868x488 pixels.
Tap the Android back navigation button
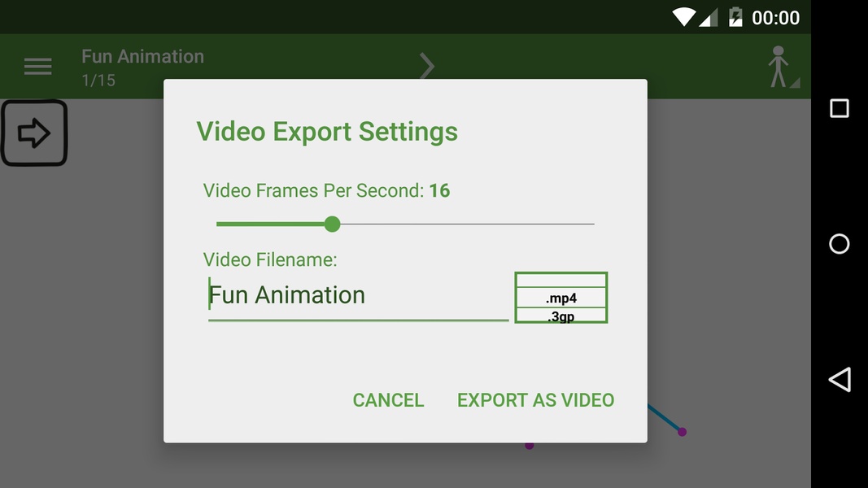[x=840, y=380]
